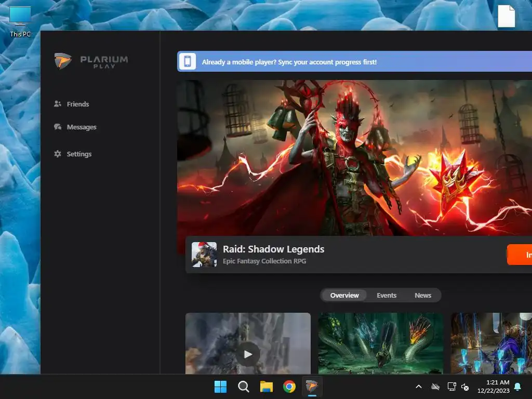Click the orange Install button

(520, 255)
